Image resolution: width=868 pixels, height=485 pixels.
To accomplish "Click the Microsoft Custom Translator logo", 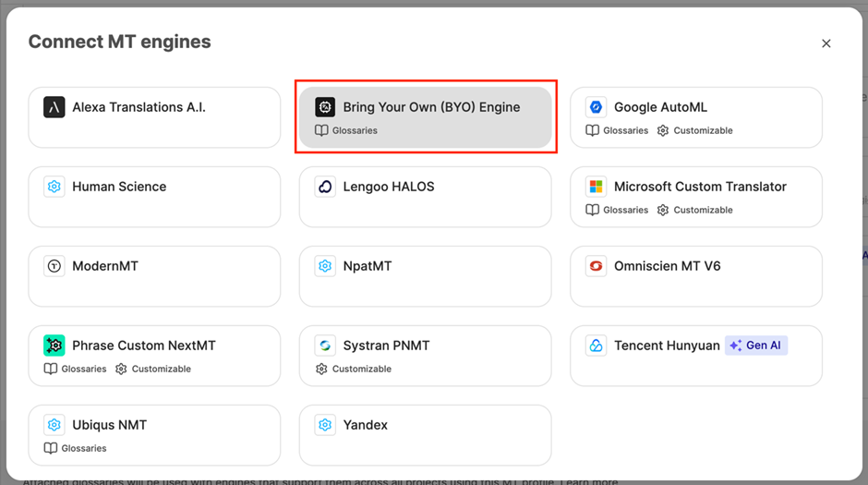I will point(596,187).
